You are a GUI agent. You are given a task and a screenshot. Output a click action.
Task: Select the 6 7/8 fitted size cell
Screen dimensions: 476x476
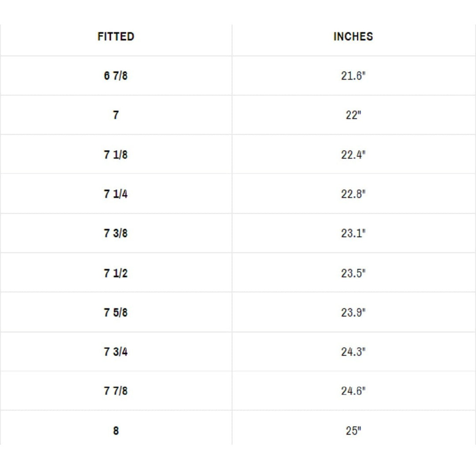pos(115,76)
